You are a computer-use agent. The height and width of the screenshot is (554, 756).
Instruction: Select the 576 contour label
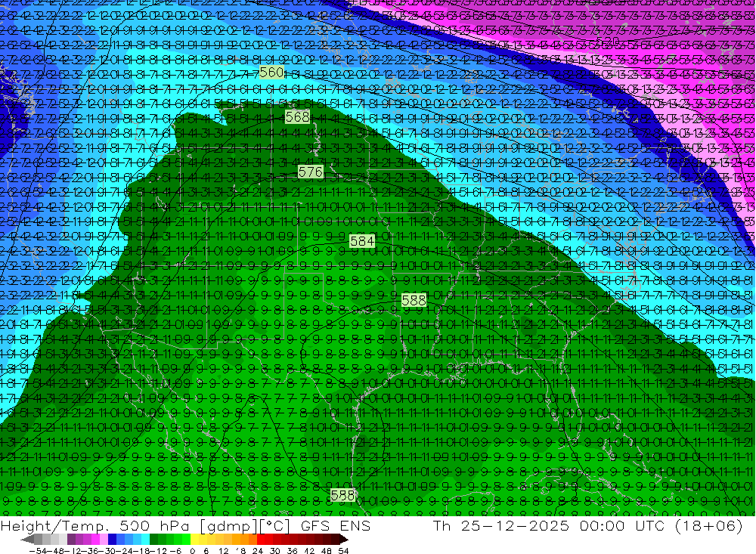pyautogui.click(x=310, y=172)
